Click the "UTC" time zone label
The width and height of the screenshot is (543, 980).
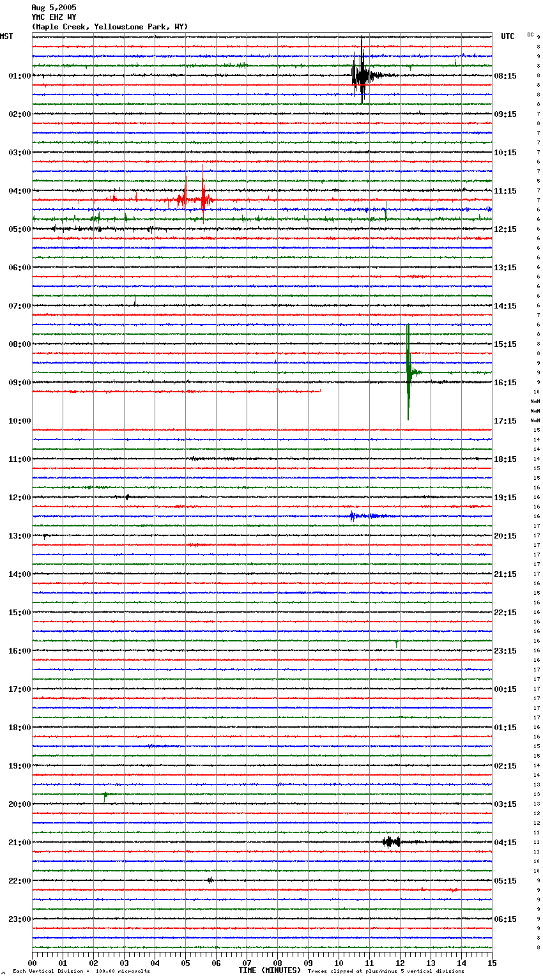pos(508,36)
